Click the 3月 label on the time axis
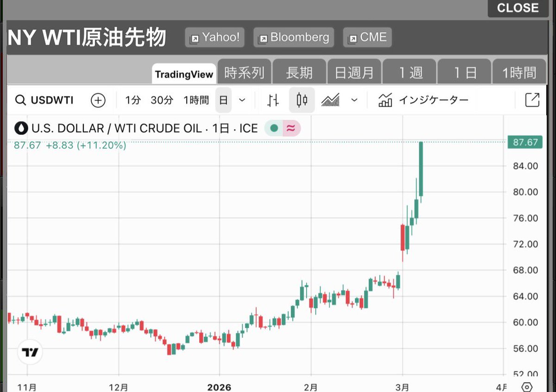This screenshot has width=556, height=392. [x=403, y=387]
